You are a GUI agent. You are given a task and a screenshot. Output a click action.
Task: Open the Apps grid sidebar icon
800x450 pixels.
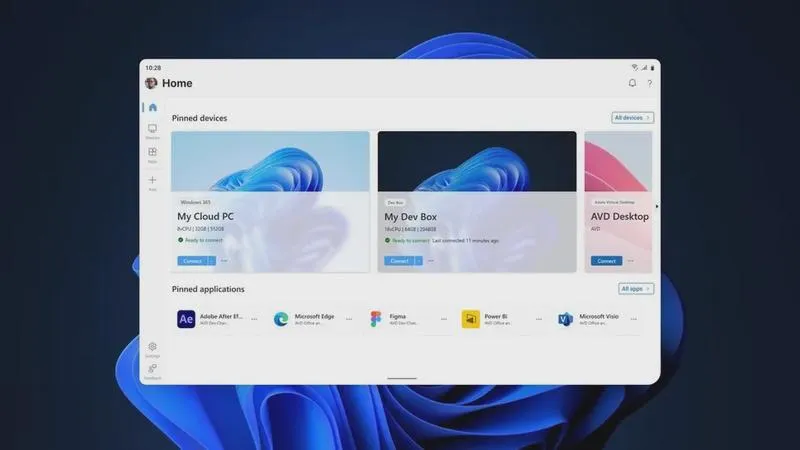(152, 155)
